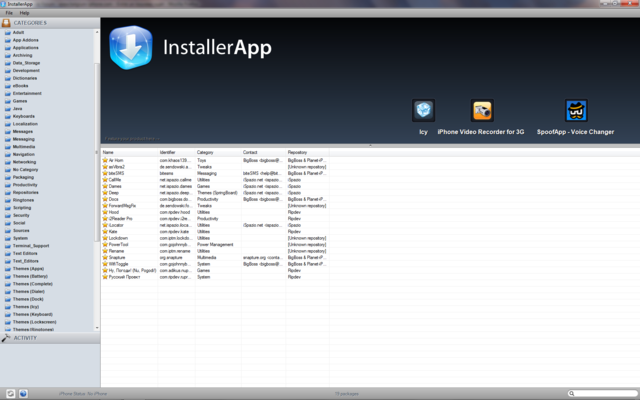This screenshot has height=400, width=640.
Task: Click the "Feature your product here" banner link
Action: click(x=132, y=139)
